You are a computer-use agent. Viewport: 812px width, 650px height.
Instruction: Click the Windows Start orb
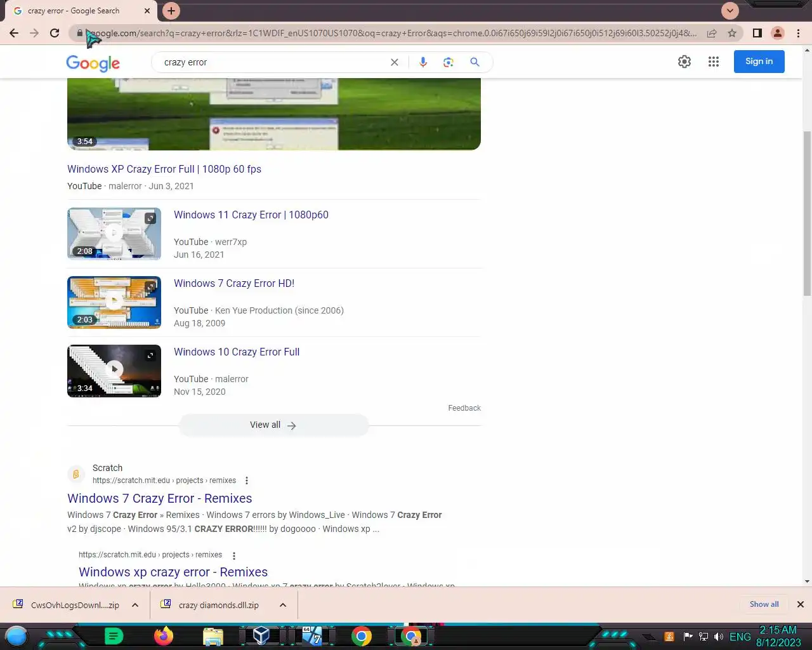tap(16, 636)
